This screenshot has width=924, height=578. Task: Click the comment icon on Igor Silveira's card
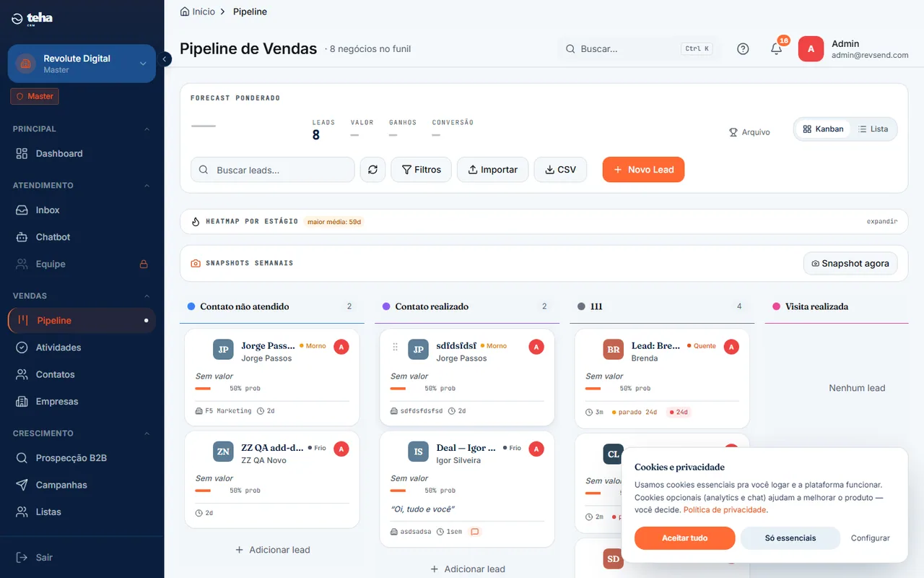[x=475, y=532]
